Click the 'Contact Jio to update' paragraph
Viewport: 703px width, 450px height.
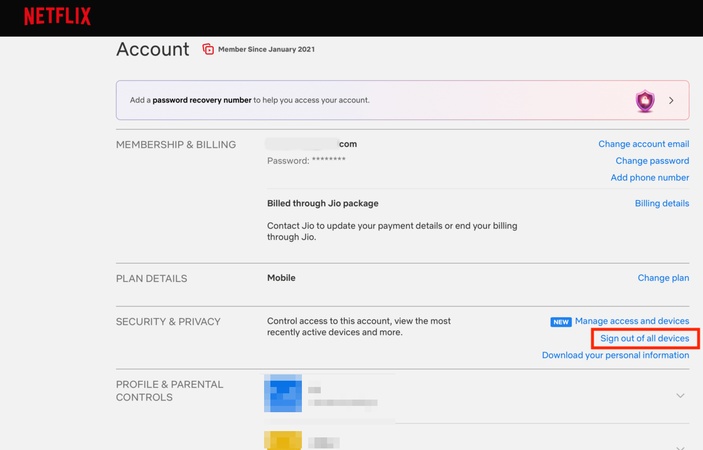(392, 231)
